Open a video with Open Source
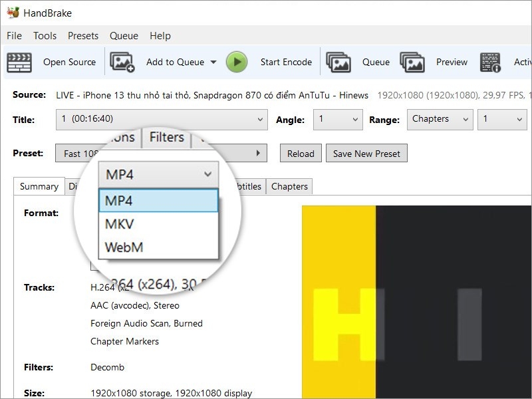 pos(68,62)
